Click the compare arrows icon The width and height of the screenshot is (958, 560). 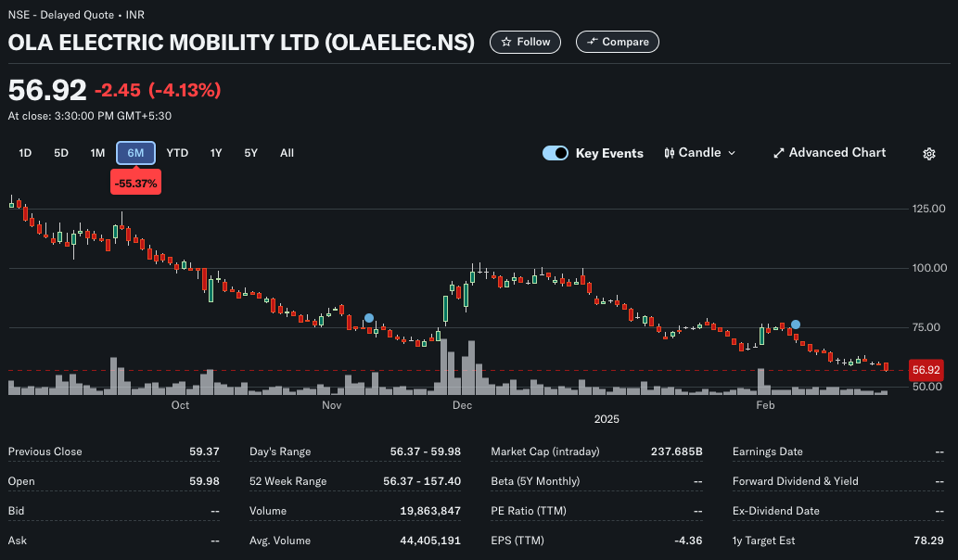[x=592, y=42]
